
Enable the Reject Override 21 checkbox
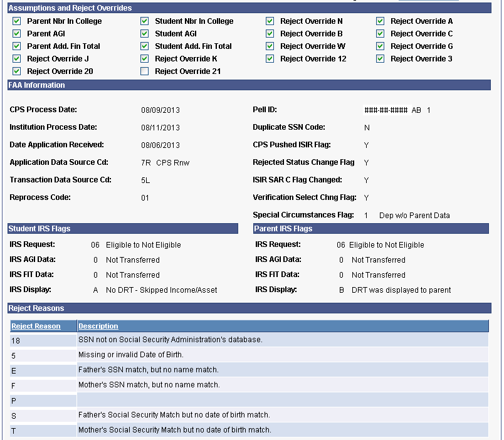(x=145, y=71)
